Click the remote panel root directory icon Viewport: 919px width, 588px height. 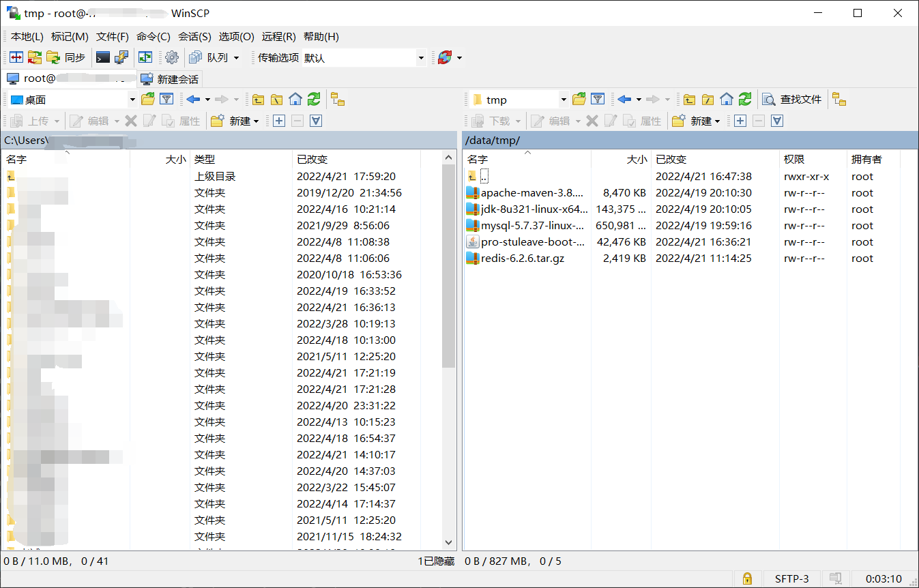point(708,100)
